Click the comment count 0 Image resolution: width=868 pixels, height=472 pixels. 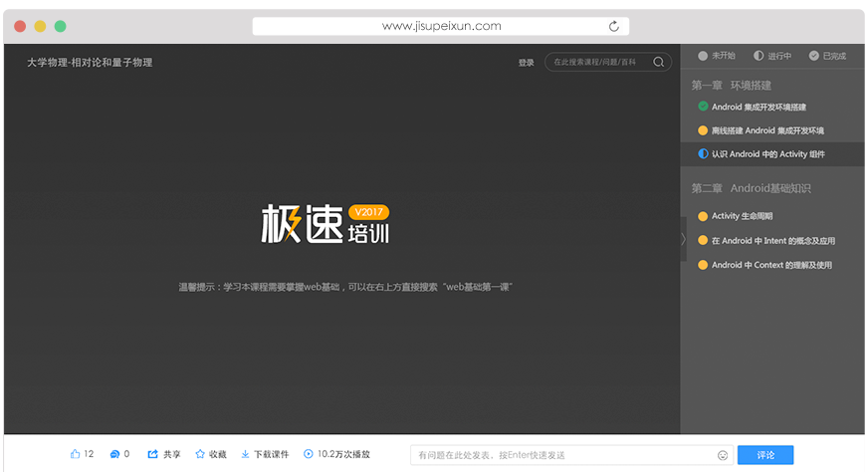[126, 454]
